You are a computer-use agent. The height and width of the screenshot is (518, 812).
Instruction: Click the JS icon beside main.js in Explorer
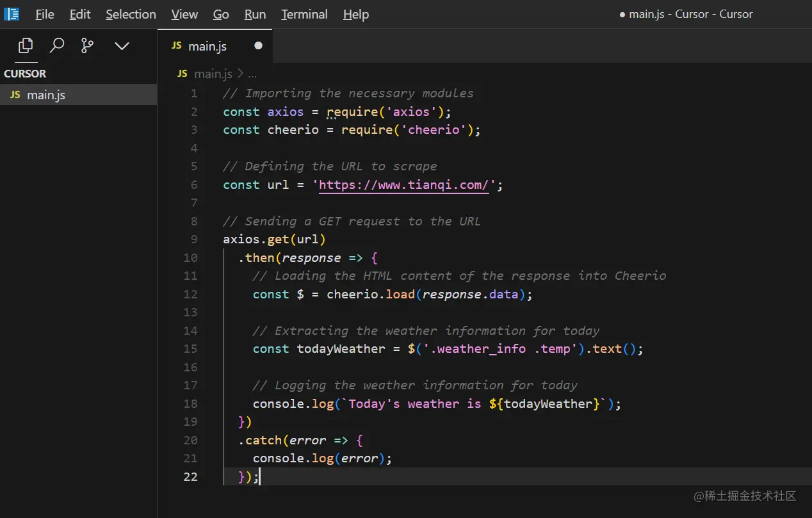click(x=15, y=95)
